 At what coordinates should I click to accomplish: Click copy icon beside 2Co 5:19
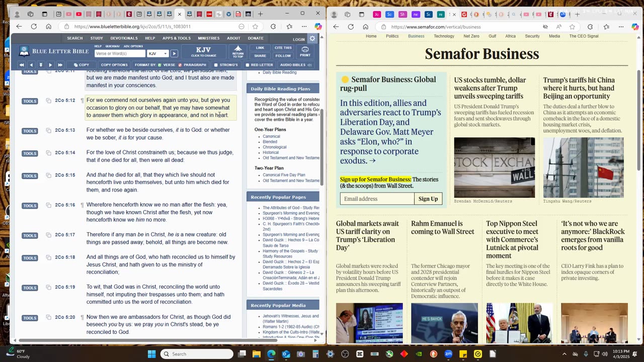click(49, 287)
